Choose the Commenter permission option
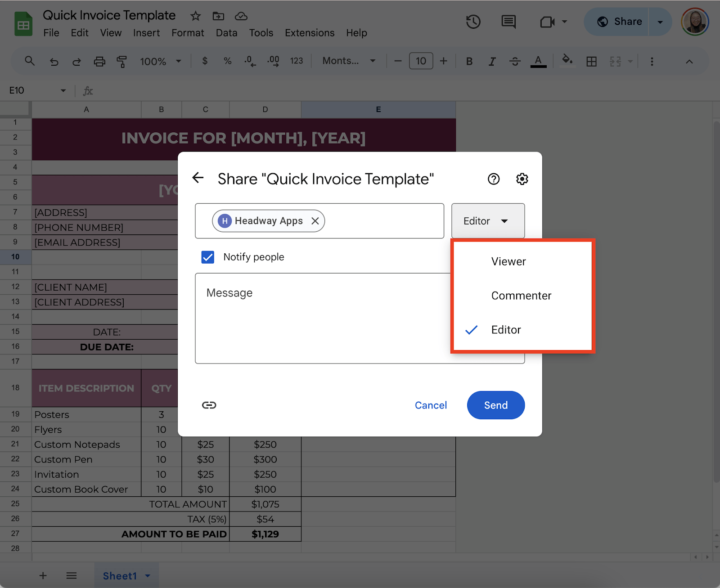Image resolution: width=720 pixels, height=588 pixels. pos(521,296)
